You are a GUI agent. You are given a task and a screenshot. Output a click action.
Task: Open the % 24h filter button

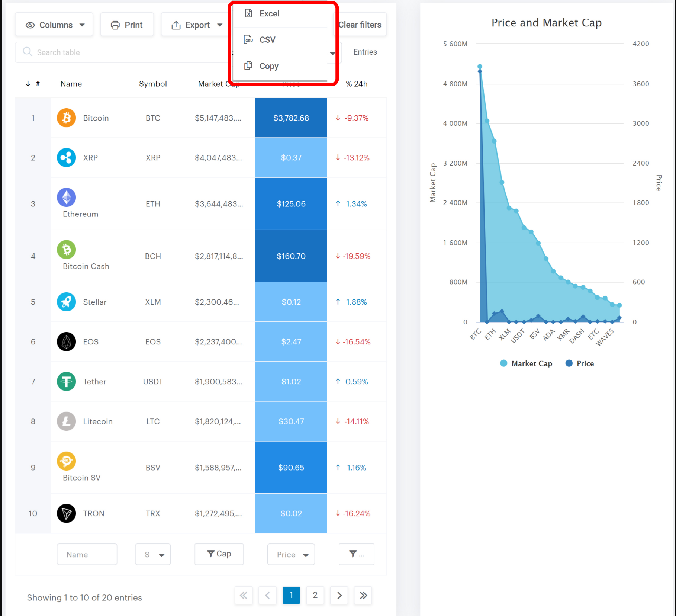click(x=356, y=554)
